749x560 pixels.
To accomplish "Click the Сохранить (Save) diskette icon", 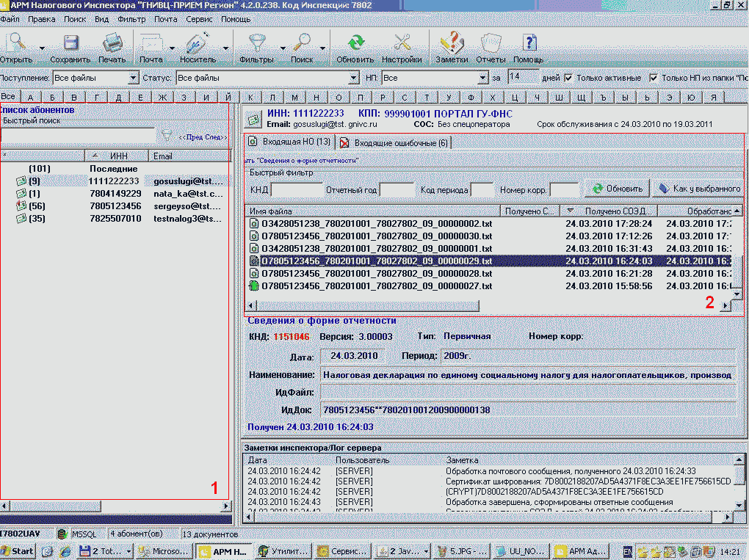I will (70, 43).
